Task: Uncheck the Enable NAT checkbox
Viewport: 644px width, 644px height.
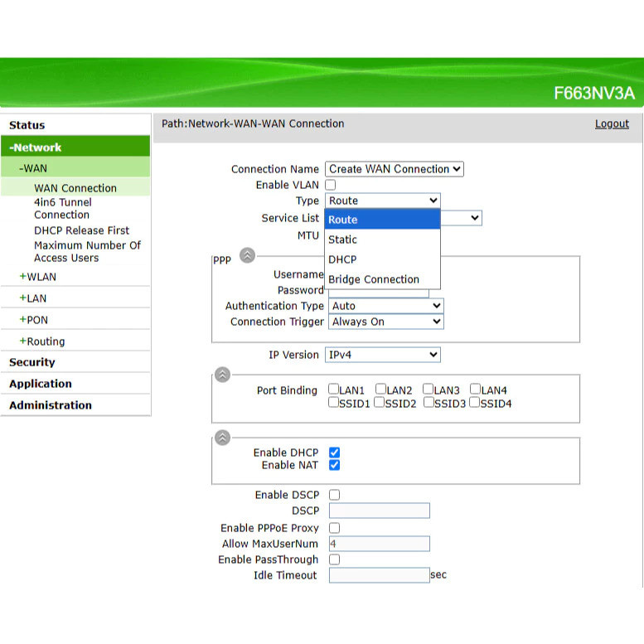Action: click(334, 465)
